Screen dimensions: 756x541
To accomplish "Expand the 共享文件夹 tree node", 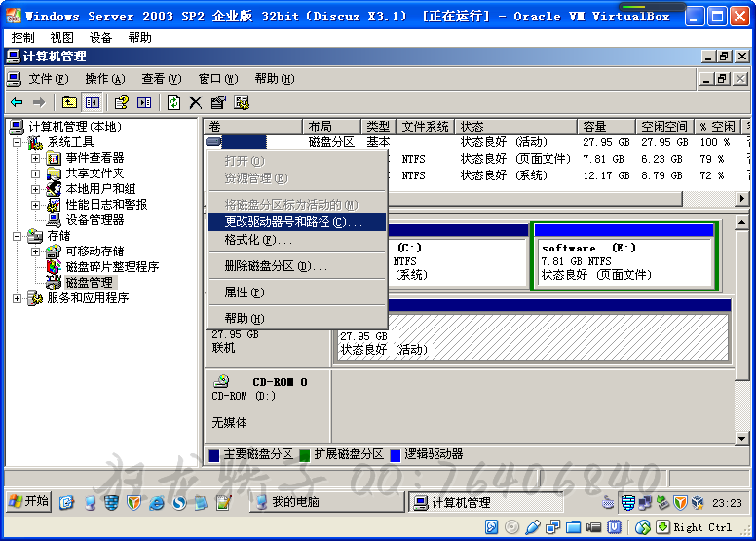I will (x=35, y=174).
